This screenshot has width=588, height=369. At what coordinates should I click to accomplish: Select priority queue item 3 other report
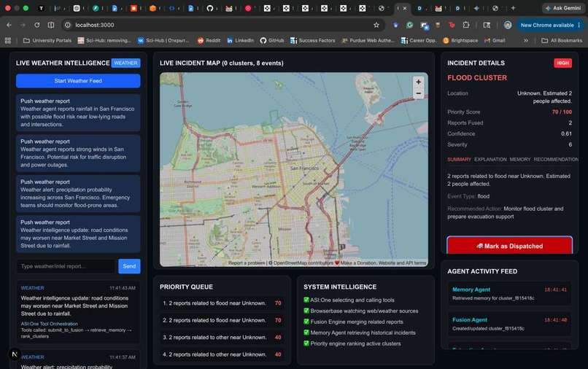[x=222, y=337]
